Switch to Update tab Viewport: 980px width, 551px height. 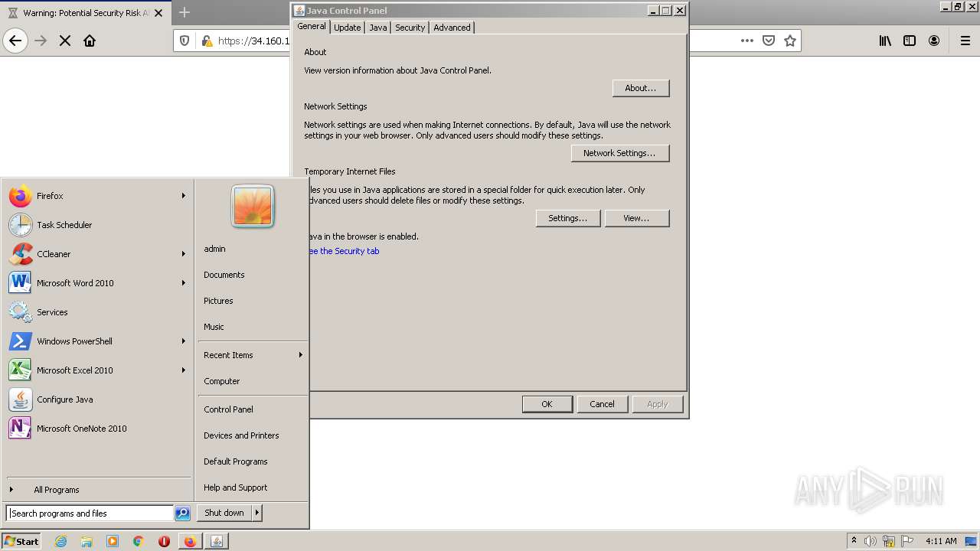tap(347, 28)
